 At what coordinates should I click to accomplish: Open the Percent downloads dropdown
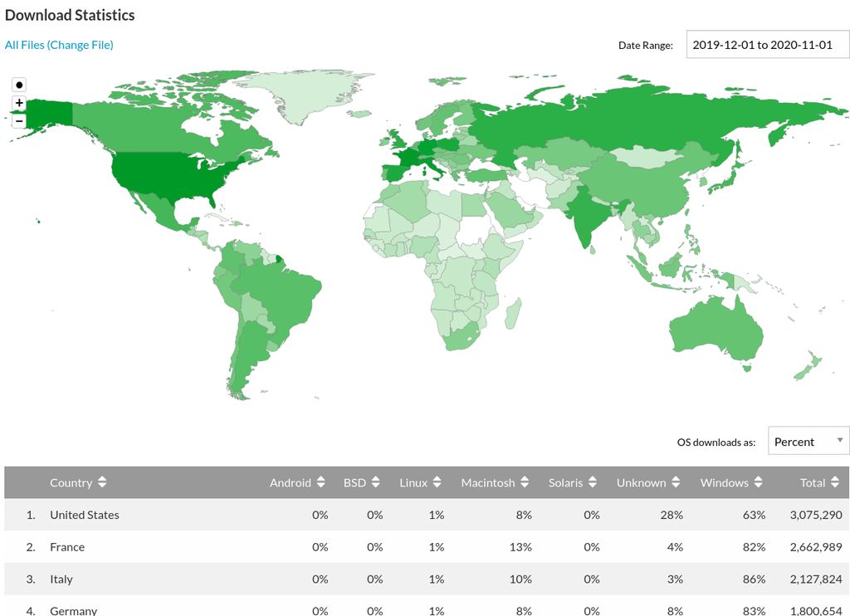[x=808, y=442]
